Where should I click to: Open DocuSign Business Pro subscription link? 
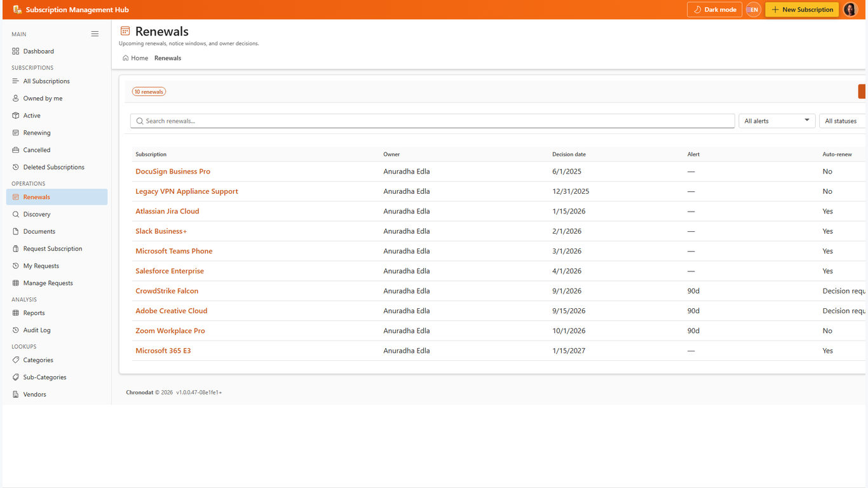[x=173, y=172]
